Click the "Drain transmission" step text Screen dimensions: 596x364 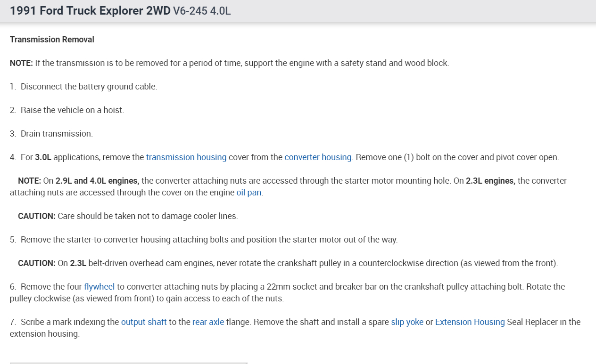[x=57, y=134]
